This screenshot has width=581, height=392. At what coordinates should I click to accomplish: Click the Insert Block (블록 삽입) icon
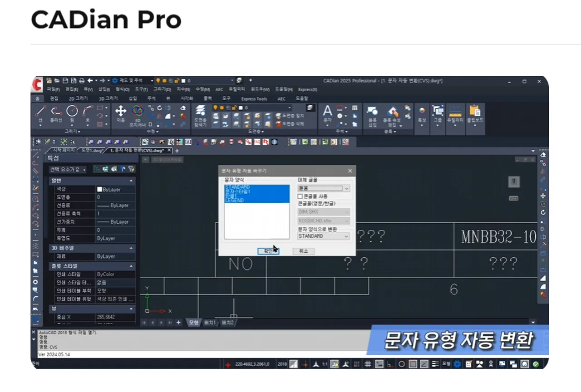pyautogui.click(x=372, y=116)
